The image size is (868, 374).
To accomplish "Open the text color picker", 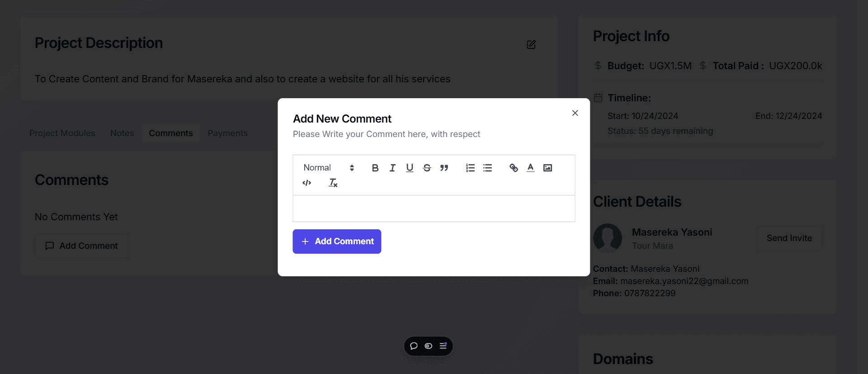I will [x=530, y=168].
